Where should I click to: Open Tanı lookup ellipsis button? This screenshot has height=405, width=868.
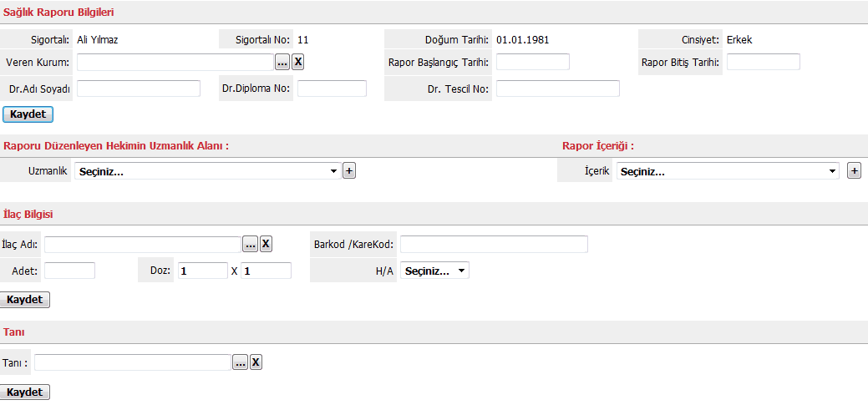[x=240, y=362]
